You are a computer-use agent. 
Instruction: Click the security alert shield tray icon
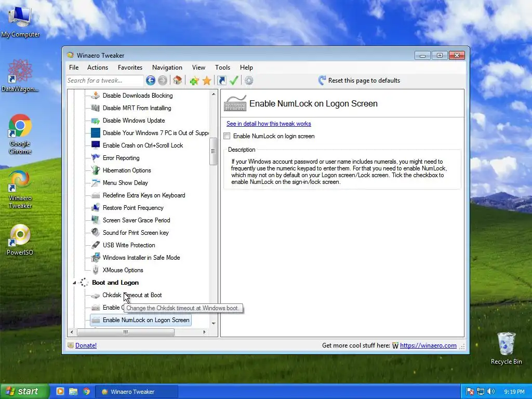coord(470,392)
